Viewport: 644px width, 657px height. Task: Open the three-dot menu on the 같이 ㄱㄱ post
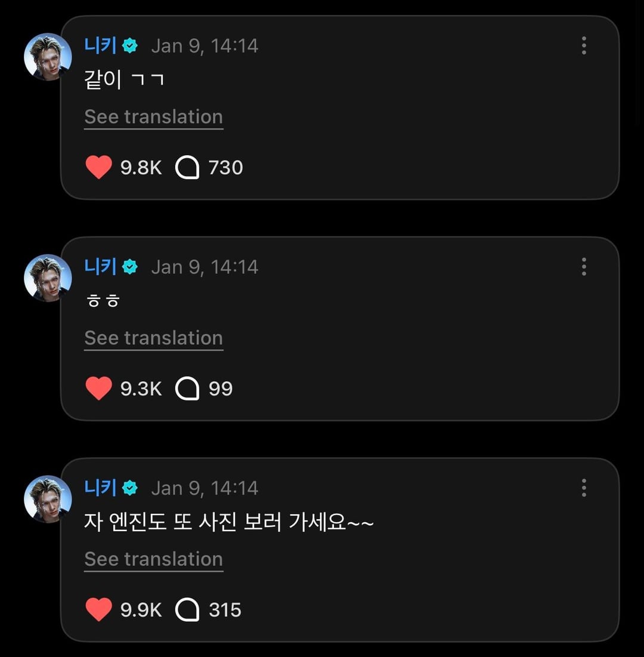coord(584,45)
